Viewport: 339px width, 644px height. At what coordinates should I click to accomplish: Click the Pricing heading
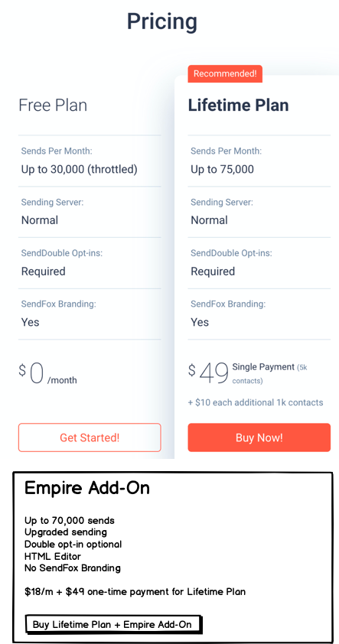coord(162,21)
